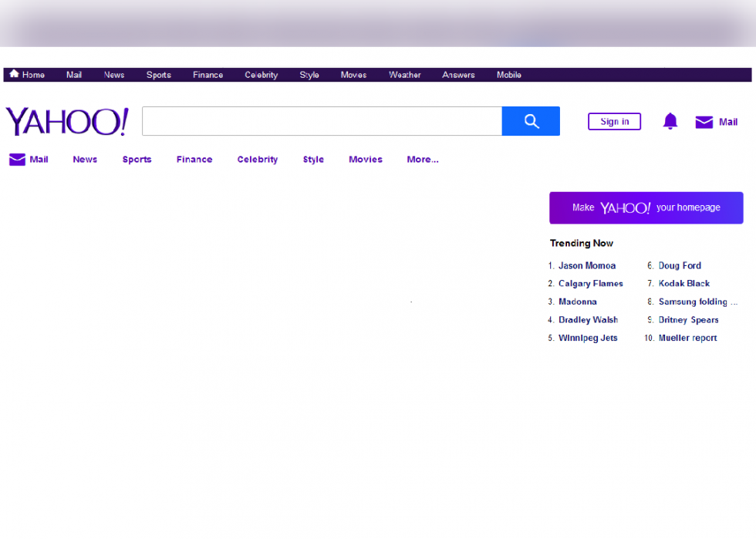Click Mail link below the logo
Viewport: 756px width, 539px height.
[39, 160]
